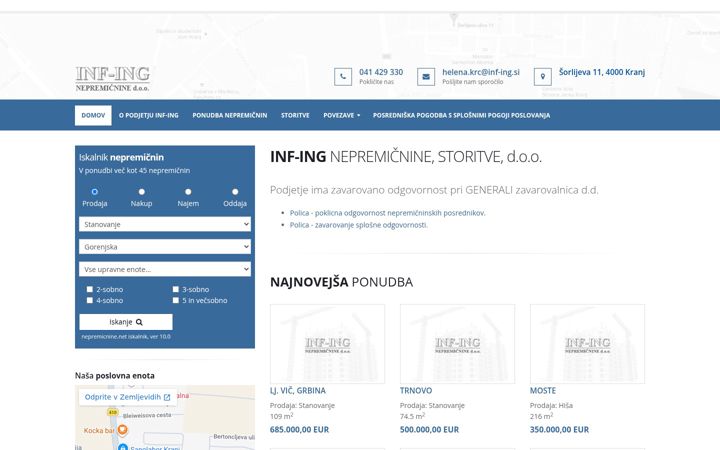Select the Prodaja radio button
Screen dimensions: 720x450
point(95,191)
